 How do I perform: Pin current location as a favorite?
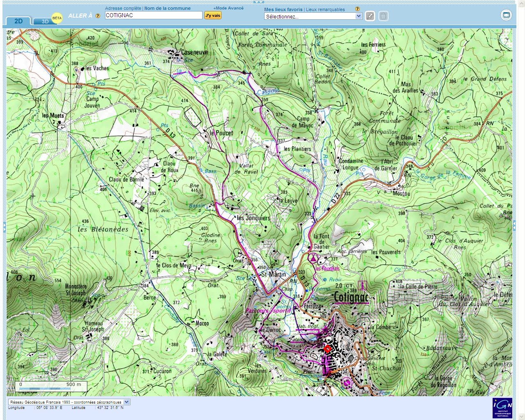(x=370, y=16)
